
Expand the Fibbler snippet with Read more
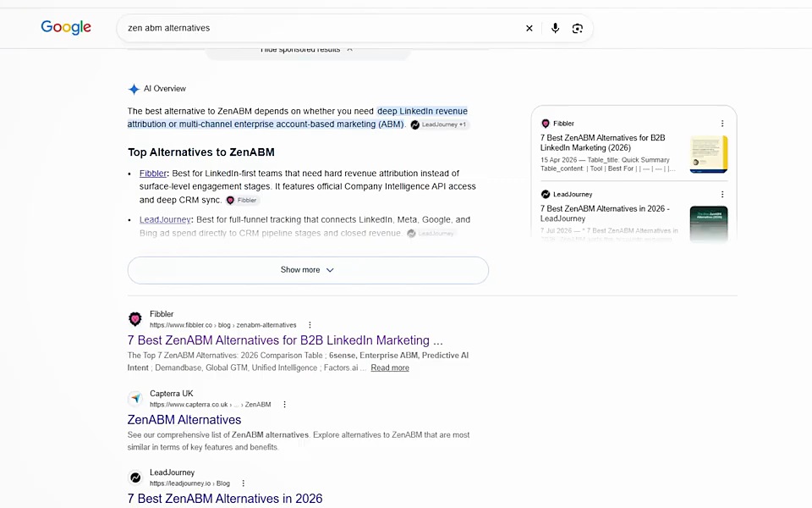tap(390, 367)
